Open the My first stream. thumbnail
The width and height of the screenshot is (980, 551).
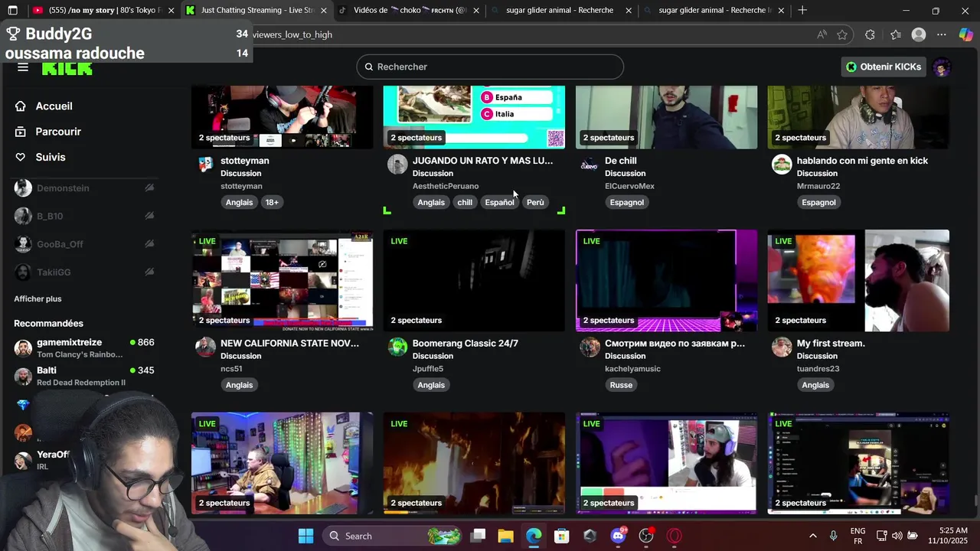858,281
